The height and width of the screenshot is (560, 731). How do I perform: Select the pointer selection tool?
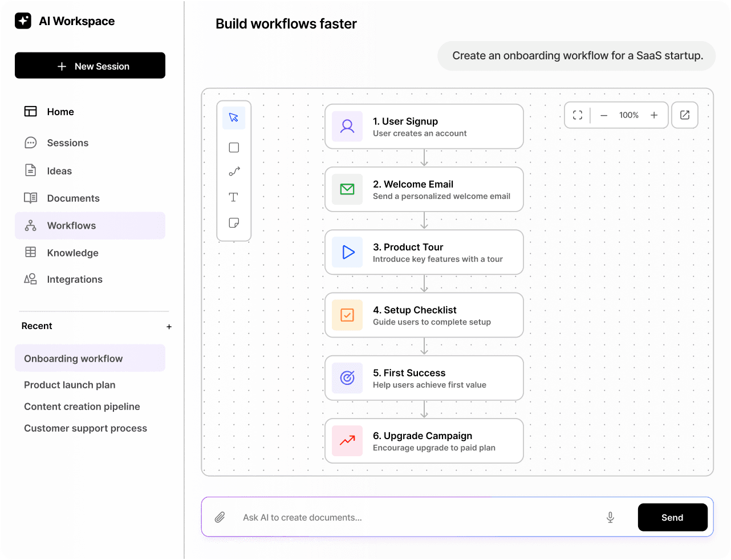point(234,117)
